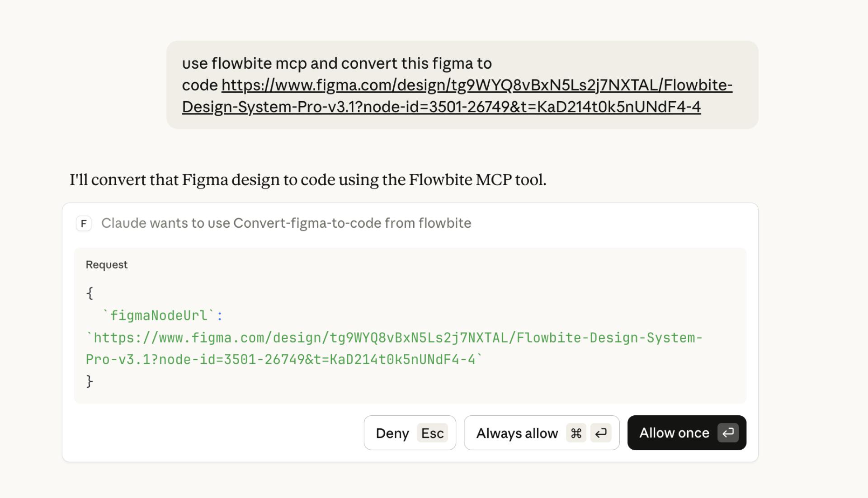Click the Command key icon on Always allow

[x=576, y=433]
